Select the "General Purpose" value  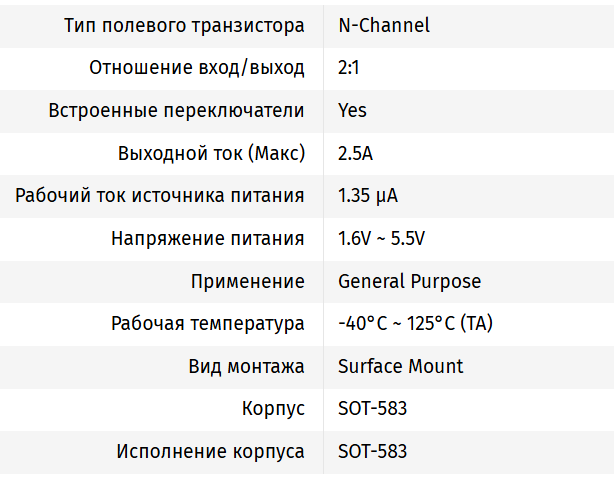pos(410,281)
